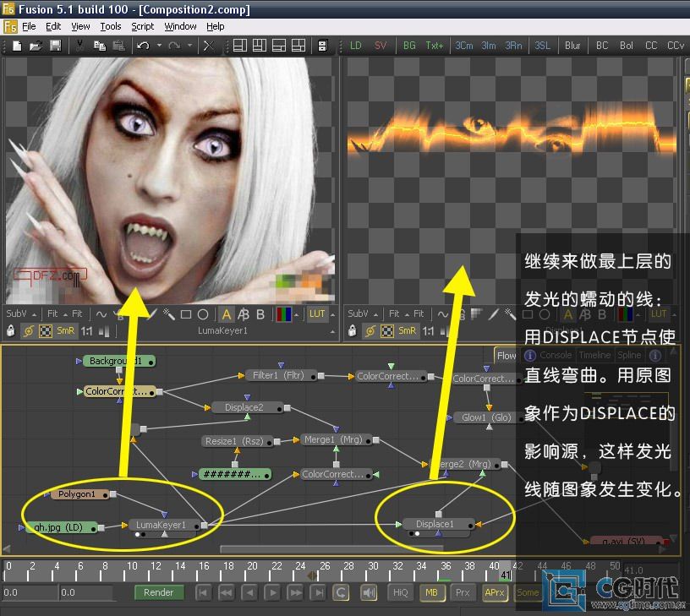Undo the last action with the curved arrow
690x616 pixels.
pos(143,46)
